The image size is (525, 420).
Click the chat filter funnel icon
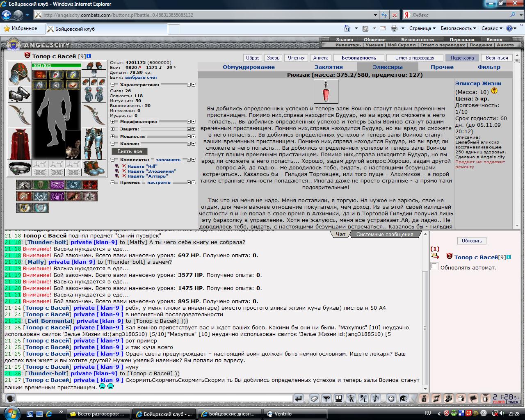click(x=326, y=398)
